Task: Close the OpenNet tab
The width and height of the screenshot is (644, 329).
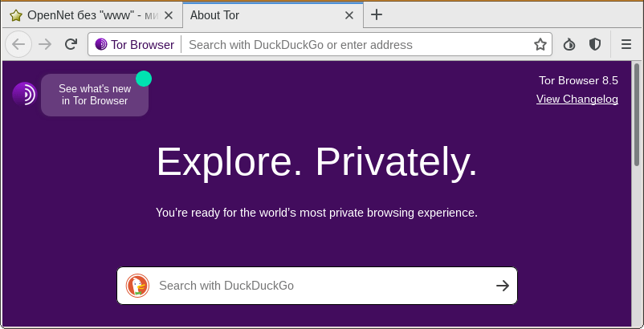Action: point(169,15)
